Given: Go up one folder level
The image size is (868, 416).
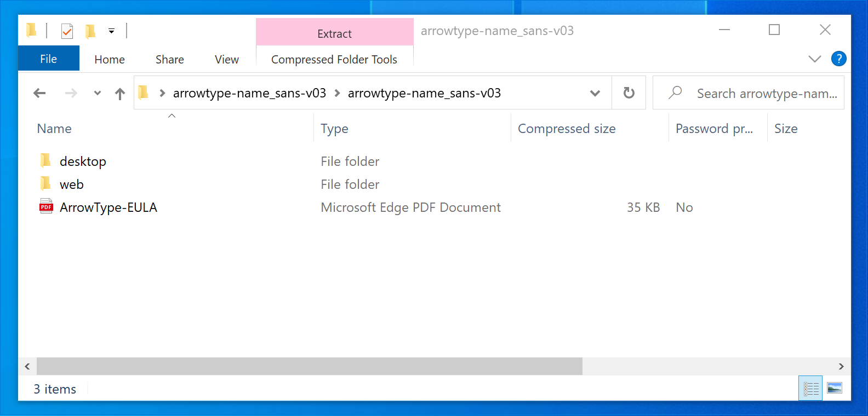Looking at the screenshot, I should (120, 94).
